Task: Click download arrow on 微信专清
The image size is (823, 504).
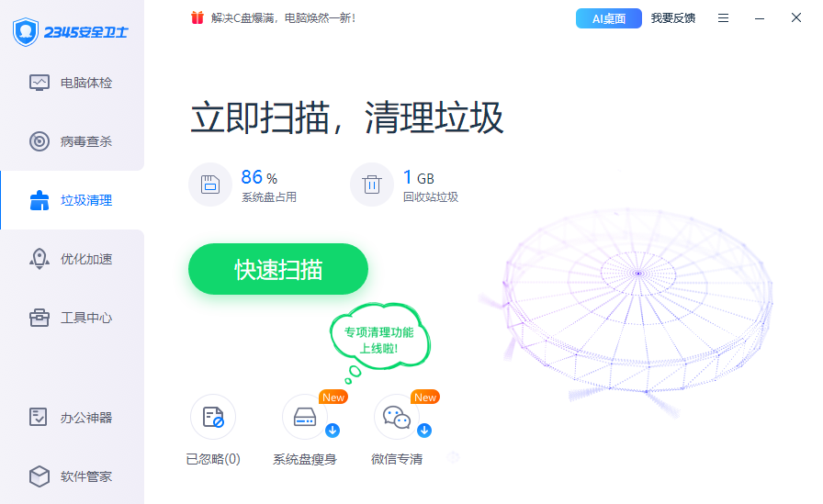Action: (x=424, y=431)
